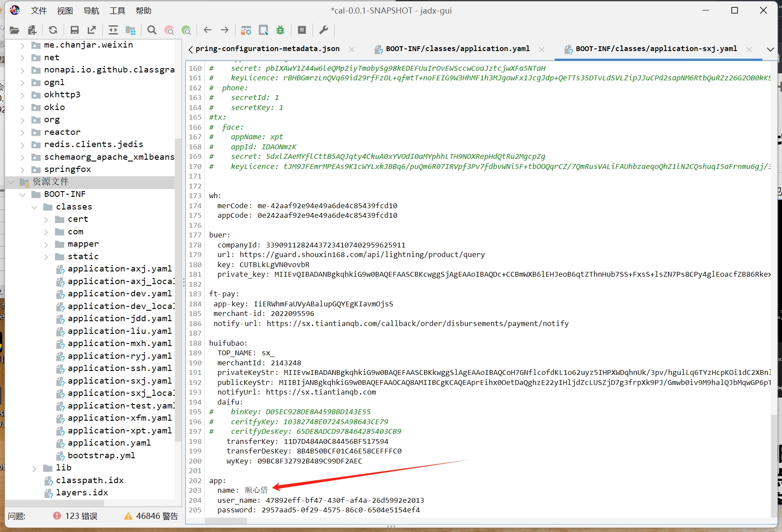Click the jadx-gui application logo icon
The image size is (782, 532).
coord(15,10)
